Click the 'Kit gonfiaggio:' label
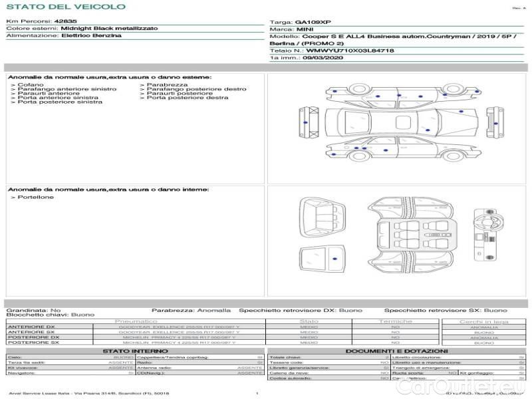 (x=476, y=373)
